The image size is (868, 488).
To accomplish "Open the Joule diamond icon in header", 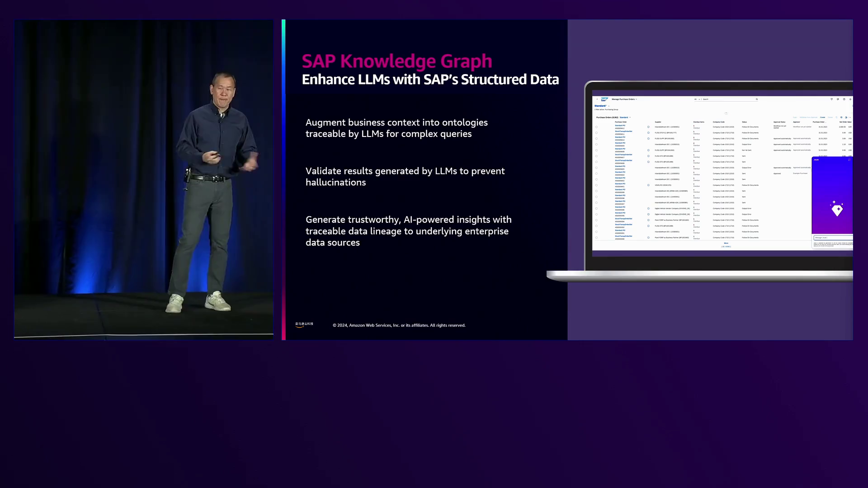I will pos(831,99).
